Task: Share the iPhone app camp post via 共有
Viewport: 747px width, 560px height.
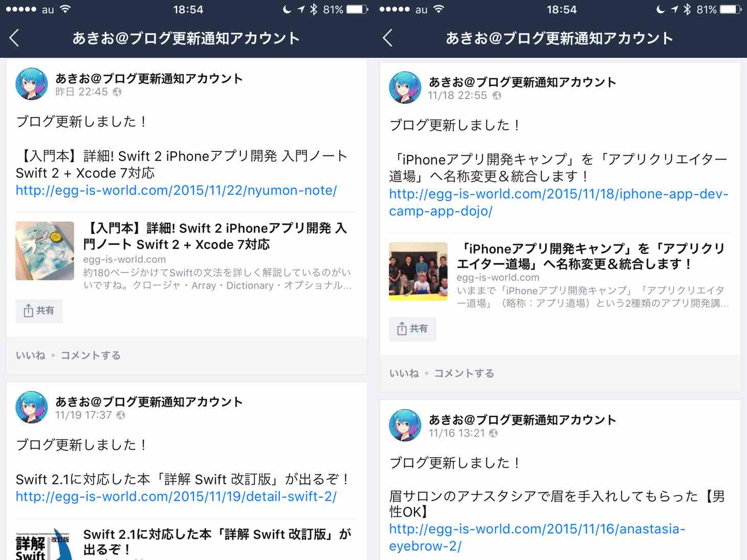Action: pos(412,328)
